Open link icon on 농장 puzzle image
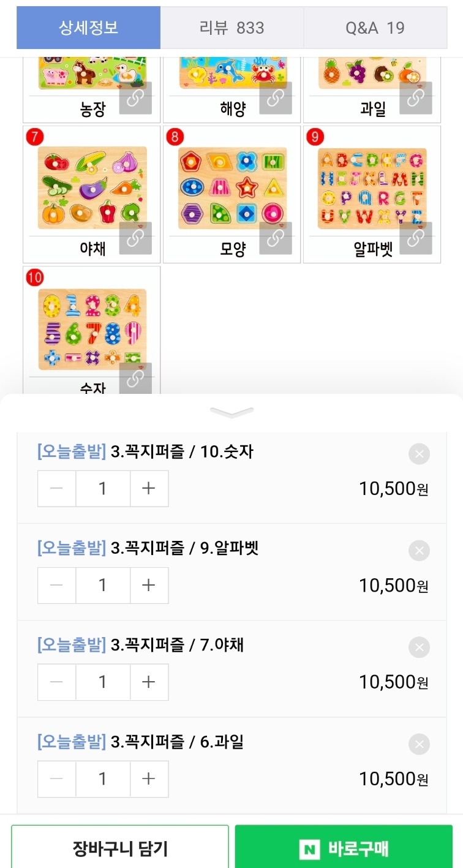The image size is (463, 868). pos(135,98)
